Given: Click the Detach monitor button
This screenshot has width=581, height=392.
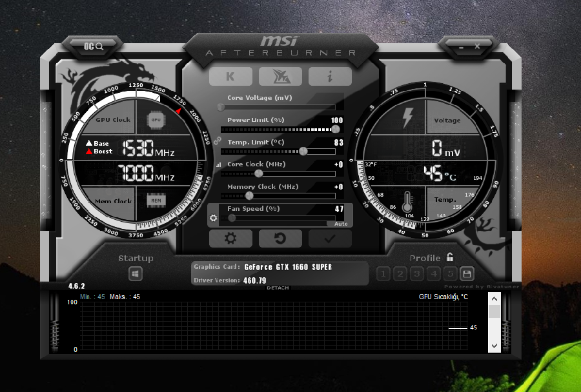Looking at the screenshot, I should (x=278, y=288).
